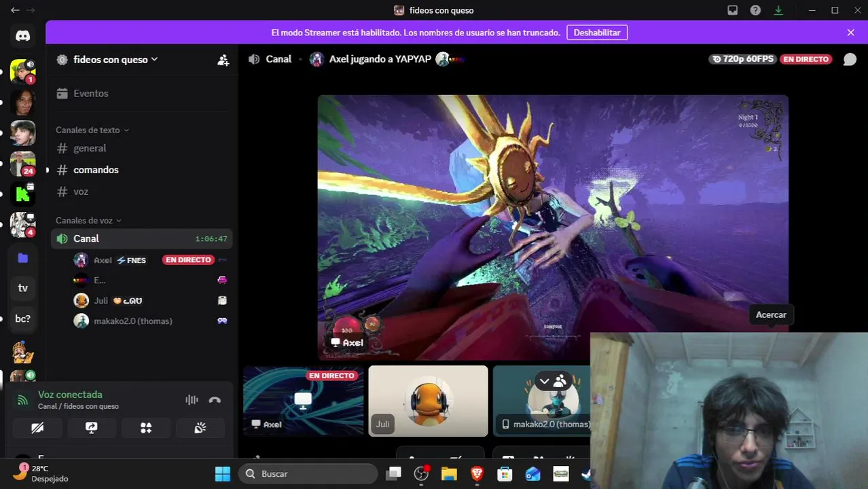Image resolution: width=868 pixels, height=489 pixels.
Task: Open invite people icon next to server name
Action: coord(223,60)
